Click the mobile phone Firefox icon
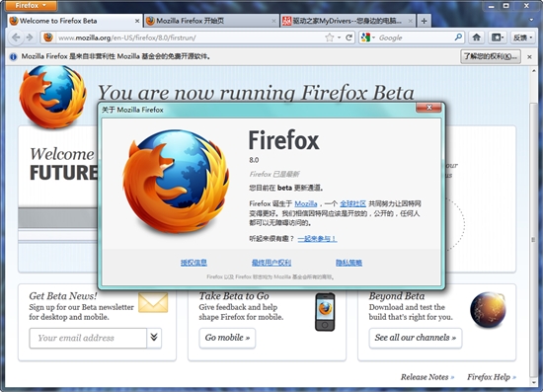This screenshot has width=543, height=392. pos(325,312)
